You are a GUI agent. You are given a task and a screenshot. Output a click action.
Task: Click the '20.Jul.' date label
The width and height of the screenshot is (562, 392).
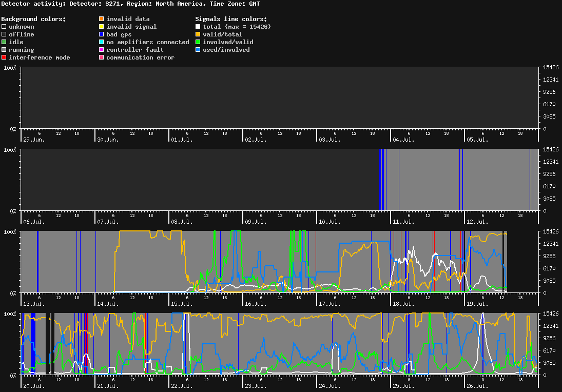(34, 386)
